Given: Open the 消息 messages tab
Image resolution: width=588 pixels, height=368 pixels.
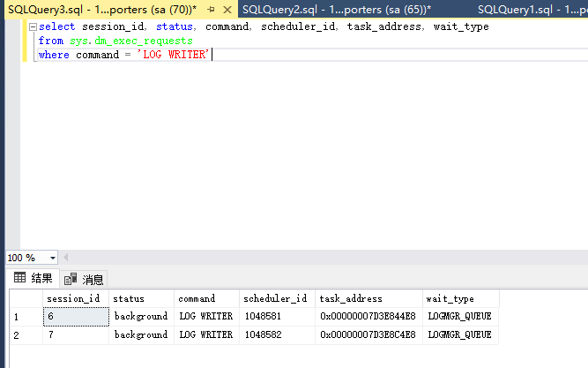Looking at the screenshot, I should (x=84, y=279).
